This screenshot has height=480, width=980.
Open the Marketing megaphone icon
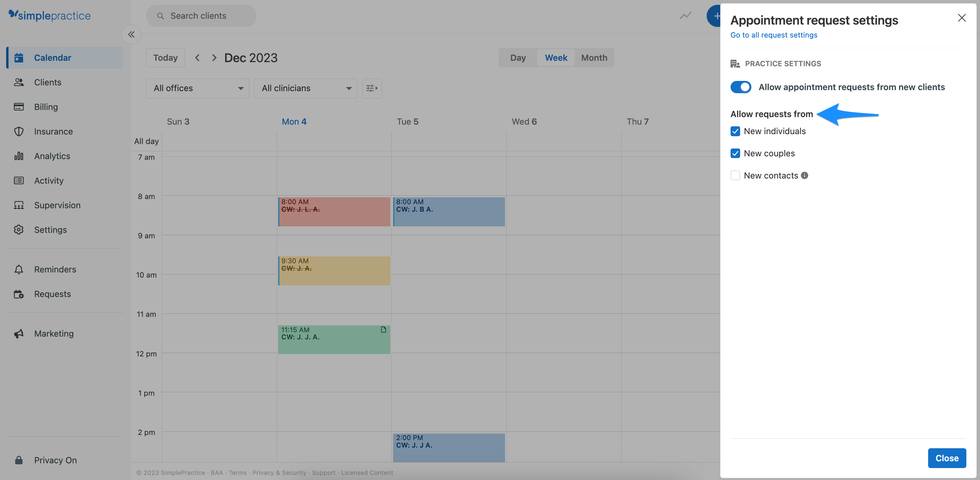click(19, 334)
